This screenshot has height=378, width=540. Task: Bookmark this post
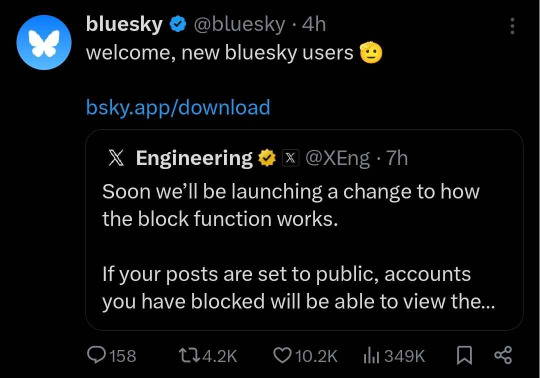(x=464, y=355)
